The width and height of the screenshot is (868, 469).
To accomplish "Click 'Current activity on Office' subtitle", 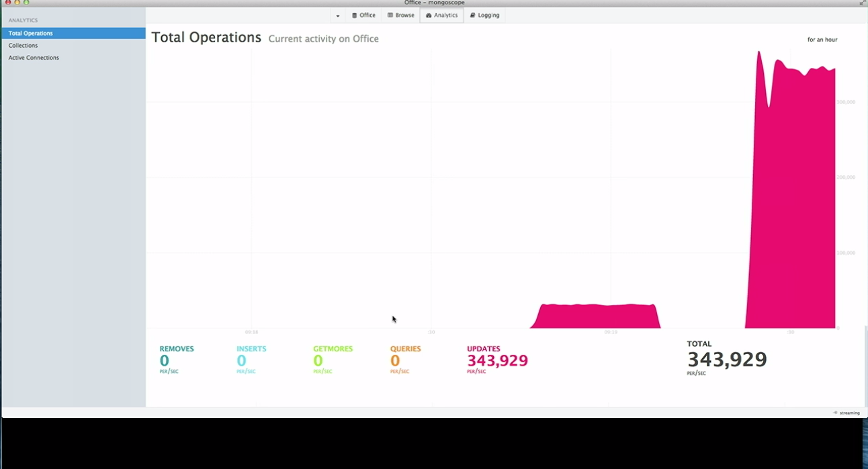I will (x=324, y=39).
